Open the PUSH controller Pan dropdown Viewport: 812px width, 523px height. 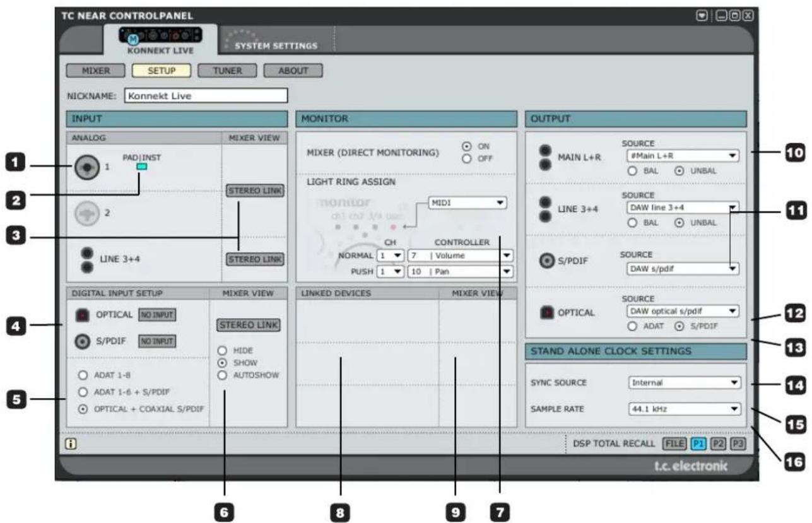[x=459, y=271]
